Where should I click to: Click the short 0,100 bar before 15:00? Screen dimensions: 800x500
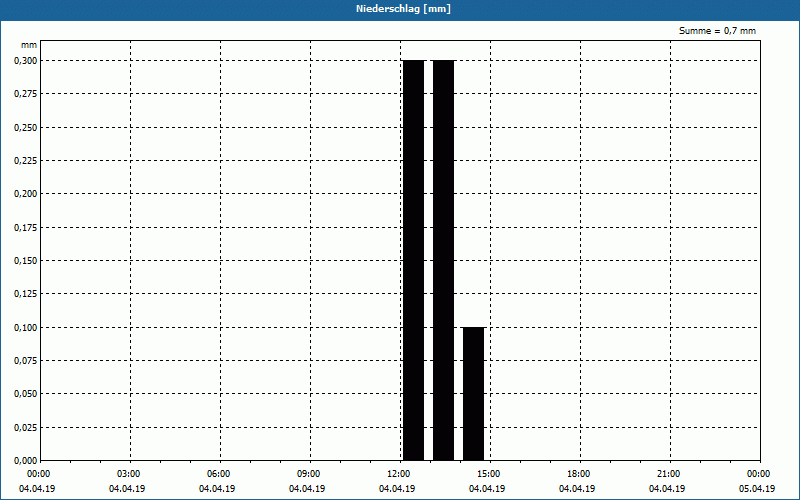pos(473,394)
